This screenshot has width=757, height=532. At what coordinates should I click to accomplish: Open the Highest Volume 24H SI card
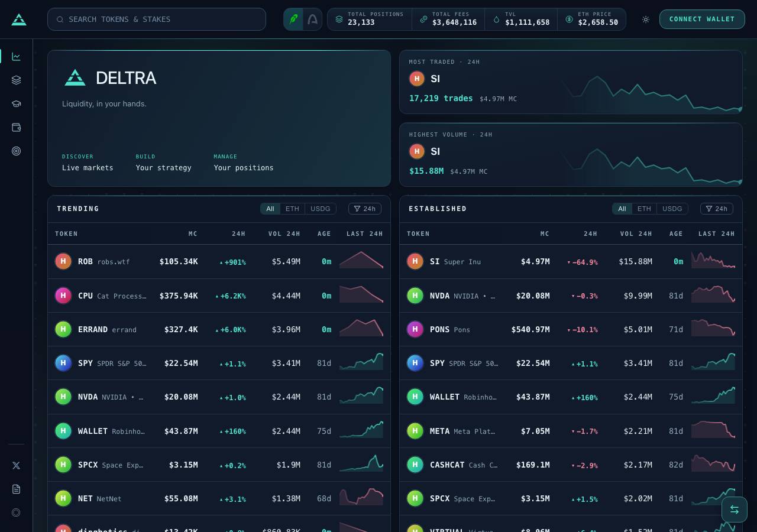(x=571, y=155)
